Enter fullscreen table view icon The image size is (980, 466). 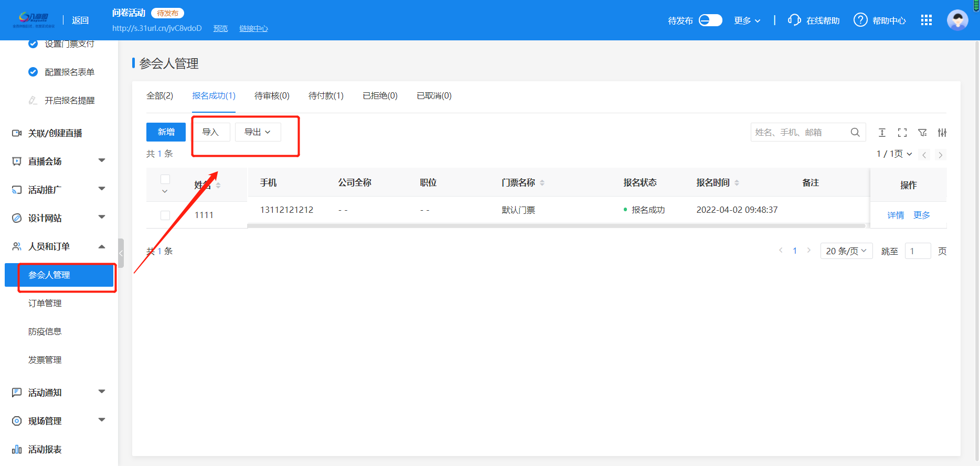pyautogui.click(x=902, y=133)
